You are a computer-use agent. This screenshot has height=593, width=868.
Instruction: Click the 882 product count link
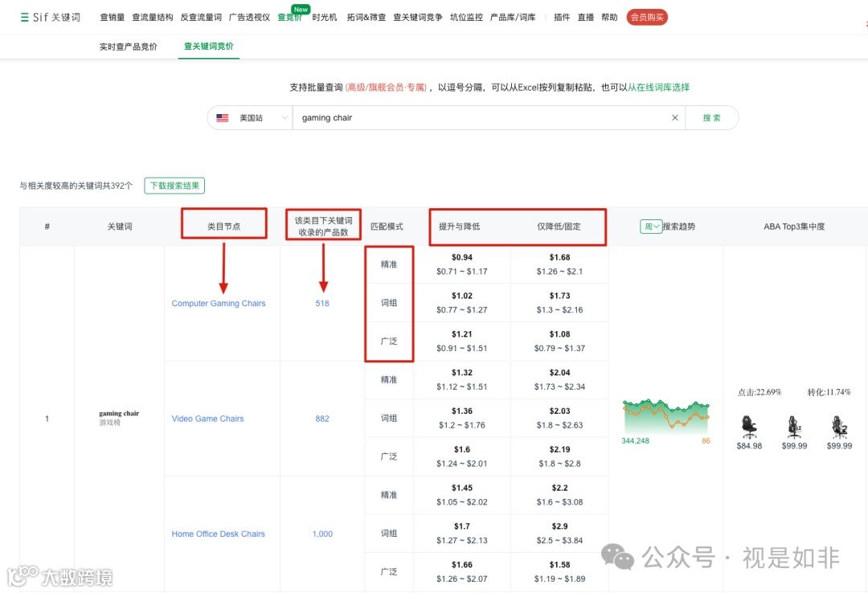pyautogui.click(x=321, y=418)
